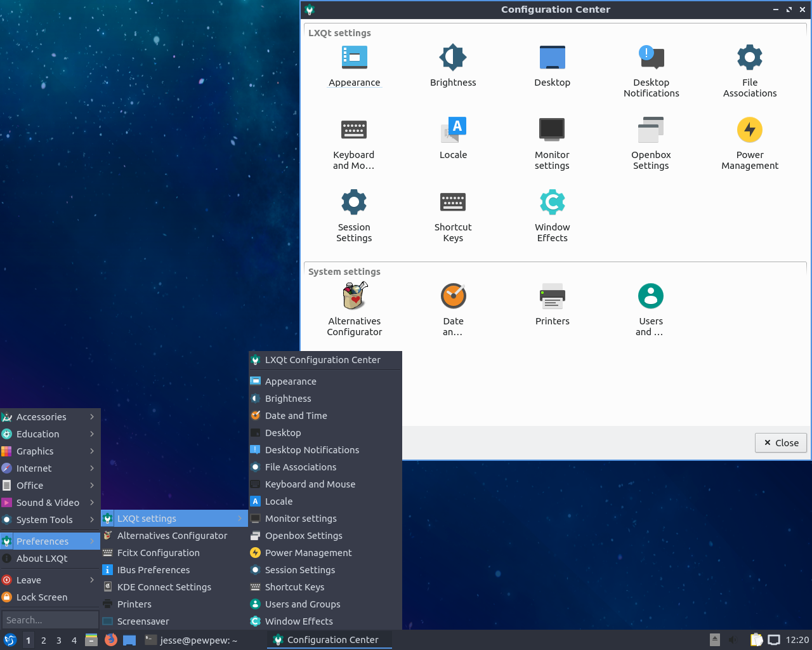Select Users and Groups in submenu

pos(325,604)
